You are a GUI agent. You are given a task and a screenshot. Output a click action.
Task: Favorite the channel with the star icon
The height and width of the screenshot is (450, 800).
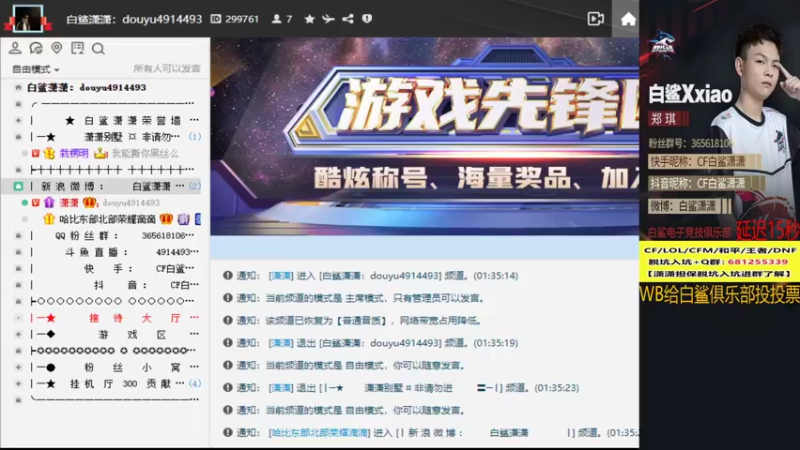click(x=309, y=19)
